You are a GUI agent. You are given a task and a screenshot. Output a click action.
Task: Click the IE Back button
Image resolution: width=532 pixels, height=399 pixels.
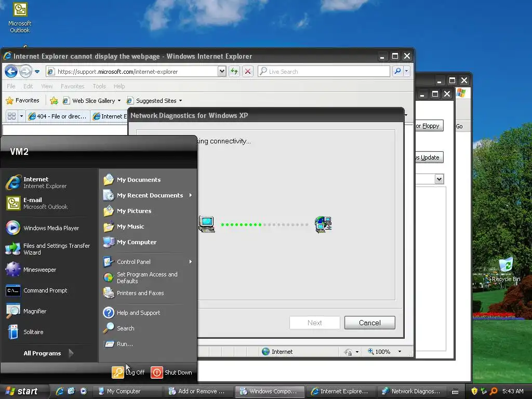click(x=11, y=71)
